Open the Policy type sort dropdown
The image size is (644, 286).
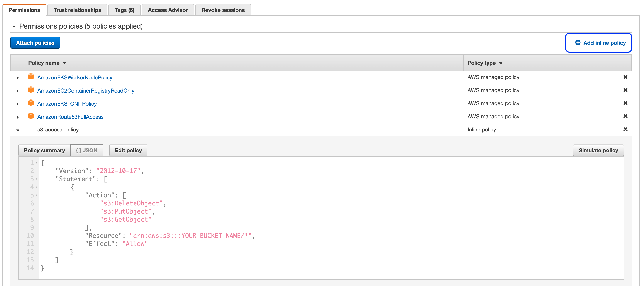click(x=501, y=63)
